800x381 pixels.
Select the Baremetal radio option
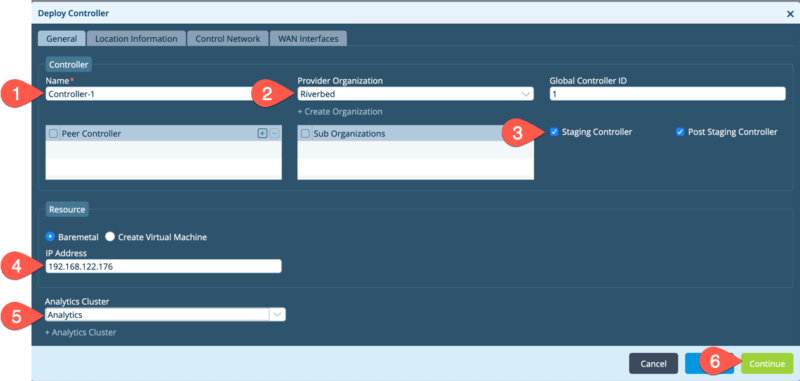pos(50,237)
